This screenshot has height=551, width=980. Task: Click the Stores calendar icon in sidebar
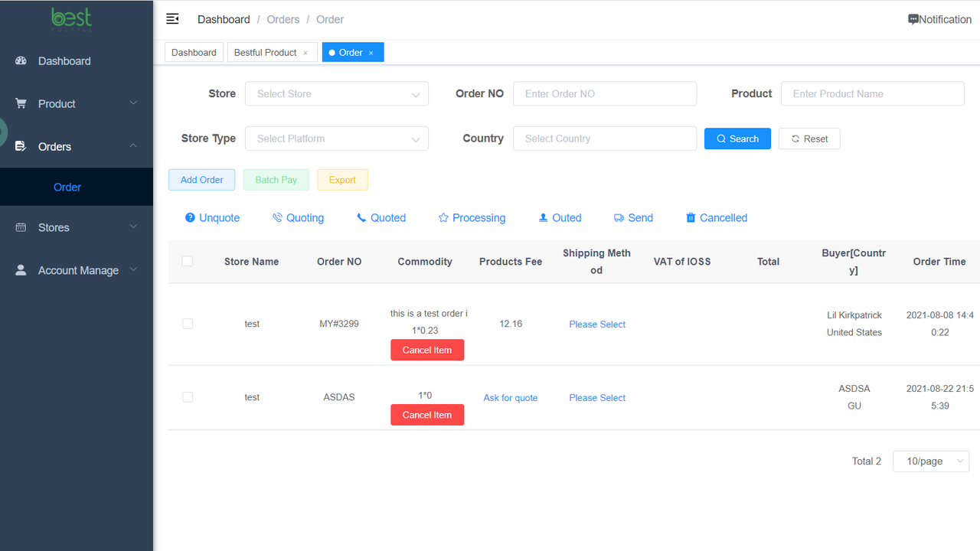(x=21, y=227)
